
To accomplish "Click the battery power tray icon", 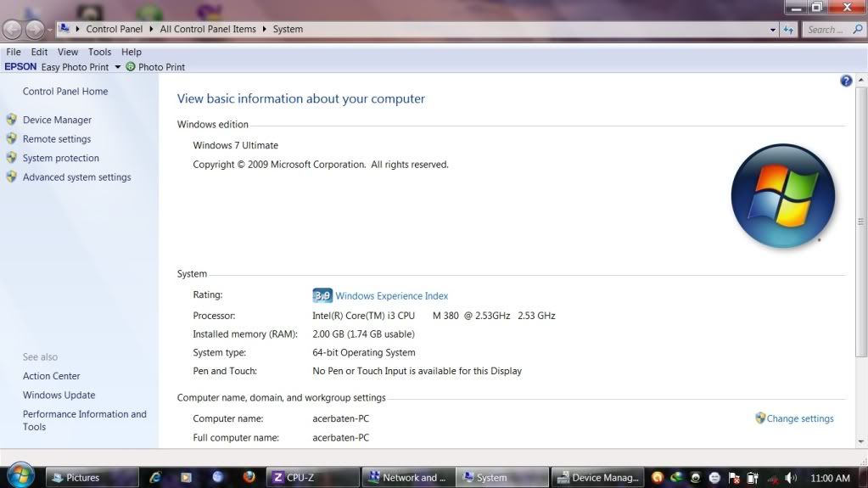I will click(753, 478).
